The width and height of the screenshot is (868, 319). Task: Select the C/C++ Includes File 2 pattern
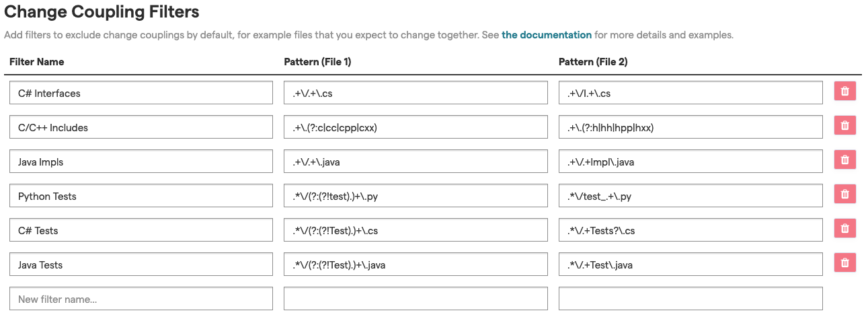(x=691, y=127)
